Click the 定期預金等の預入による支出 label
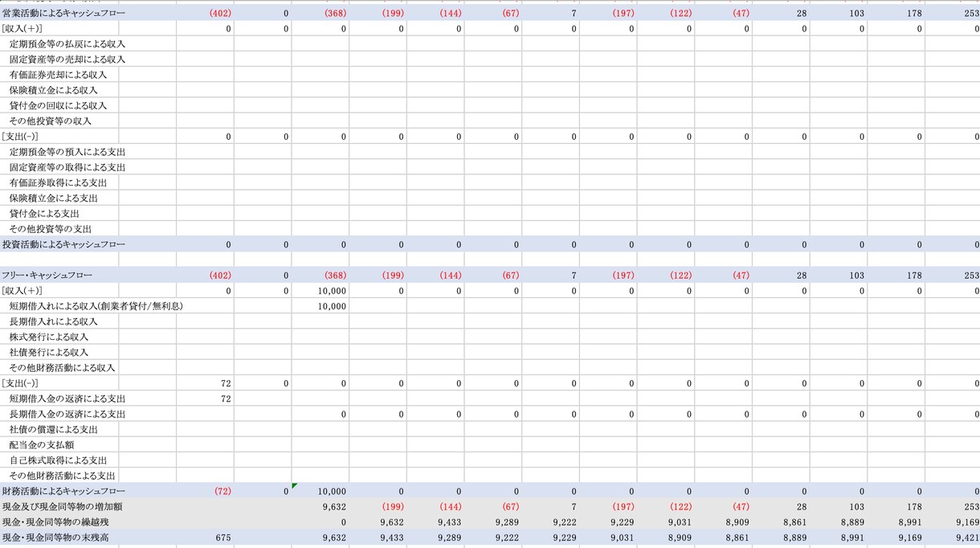The height and width of the screenshot is (548, 980). coord(67,152)
